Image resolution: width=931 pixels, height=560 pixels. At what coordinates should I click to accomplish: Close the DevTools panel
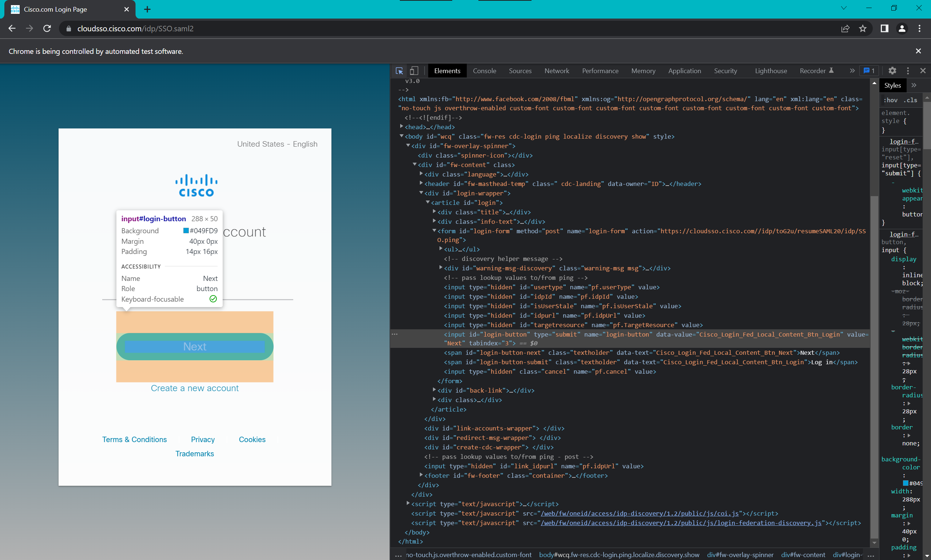pos(923,71)
